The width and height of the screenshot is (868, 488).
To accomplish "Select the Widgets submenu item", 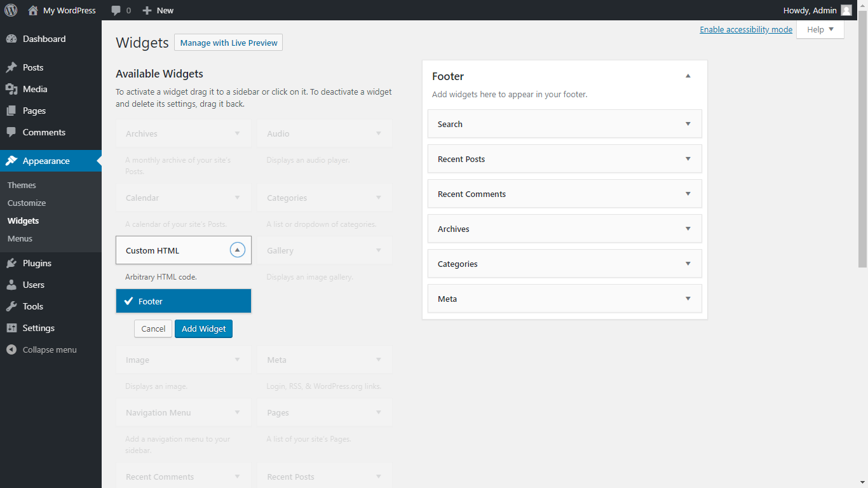I will click(23, 220).
